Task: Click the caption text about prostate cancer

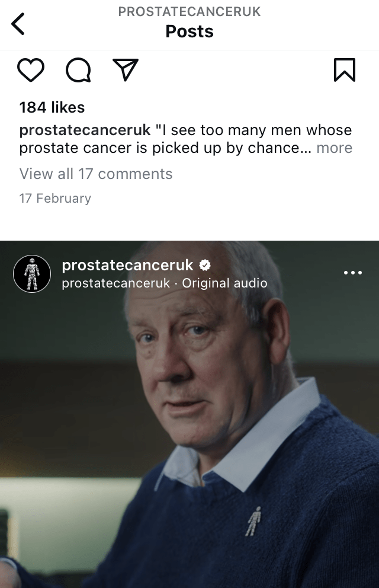Action: 186,139
